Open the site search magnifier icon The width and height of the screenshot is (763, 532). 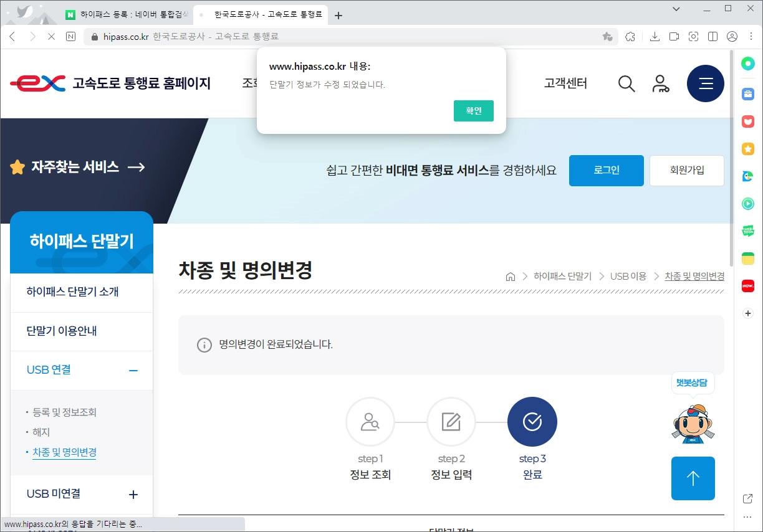626,83
